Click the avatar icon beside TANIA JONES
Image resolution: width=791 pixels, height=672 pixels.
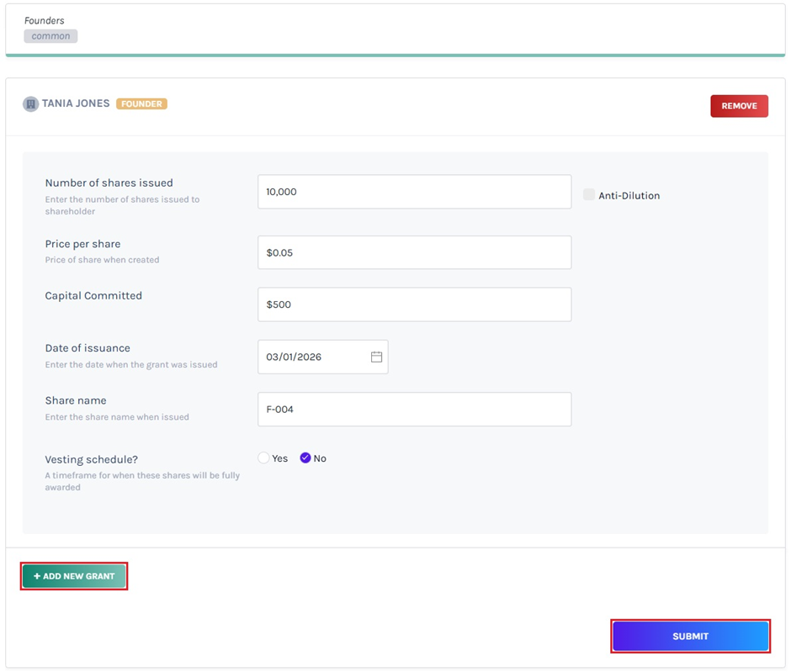(30, 103)
